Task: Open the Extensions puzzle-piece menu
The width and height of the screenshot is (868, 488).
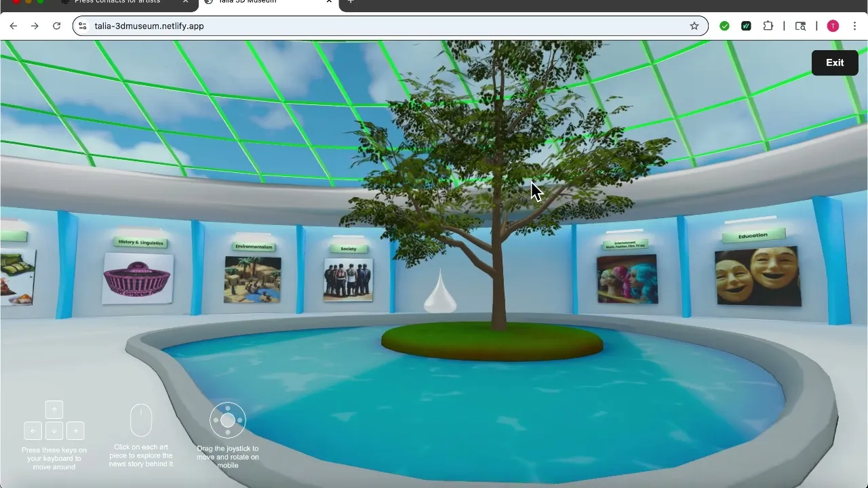Action: pyautogui.click(x=768, y=26)
